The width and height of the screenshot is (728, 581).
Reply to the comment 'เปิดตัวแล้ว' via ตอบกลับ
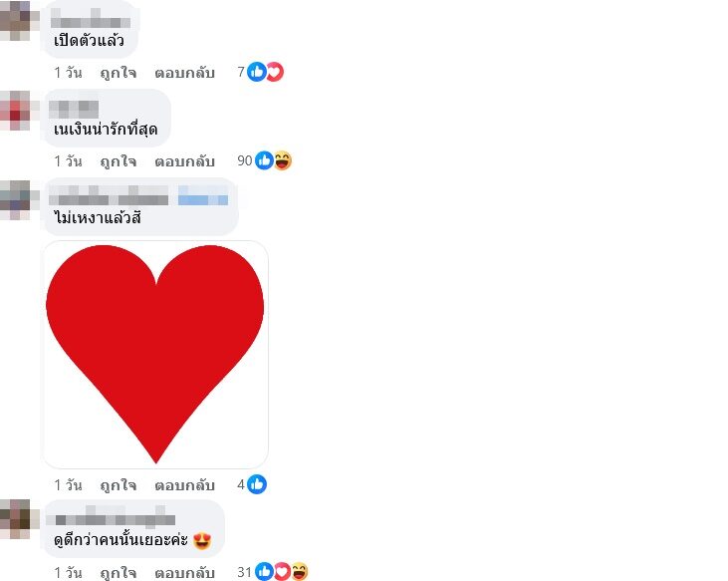pyautogui.click(x=185, y=73)
